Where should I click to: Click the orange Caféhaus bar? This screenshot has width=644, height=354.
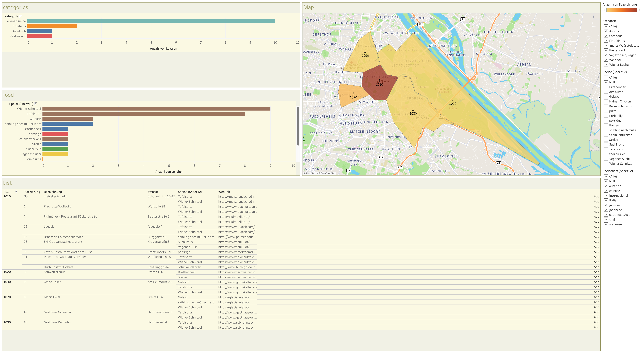tap(52, 26)
